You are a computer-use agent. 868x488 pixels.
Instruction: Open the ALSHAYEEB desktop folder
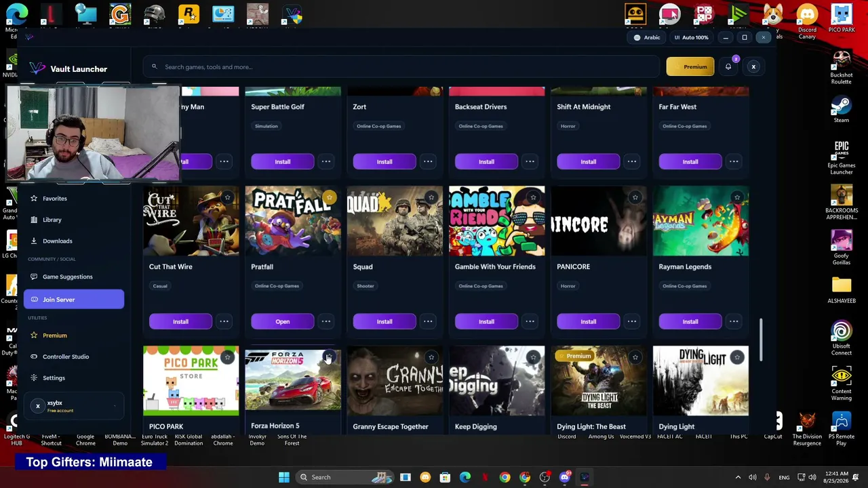coord(841,290)
